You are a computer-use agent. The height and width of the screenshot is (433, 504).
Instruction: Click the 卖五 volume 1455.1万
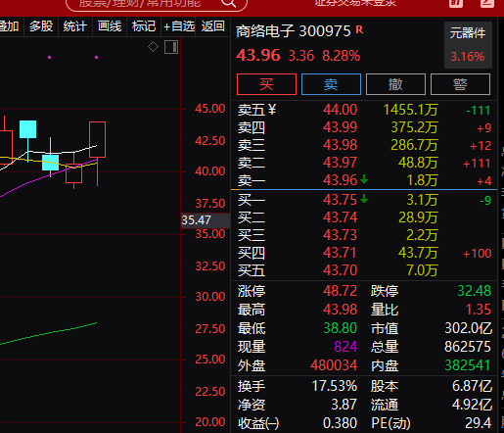pos(410,110)
